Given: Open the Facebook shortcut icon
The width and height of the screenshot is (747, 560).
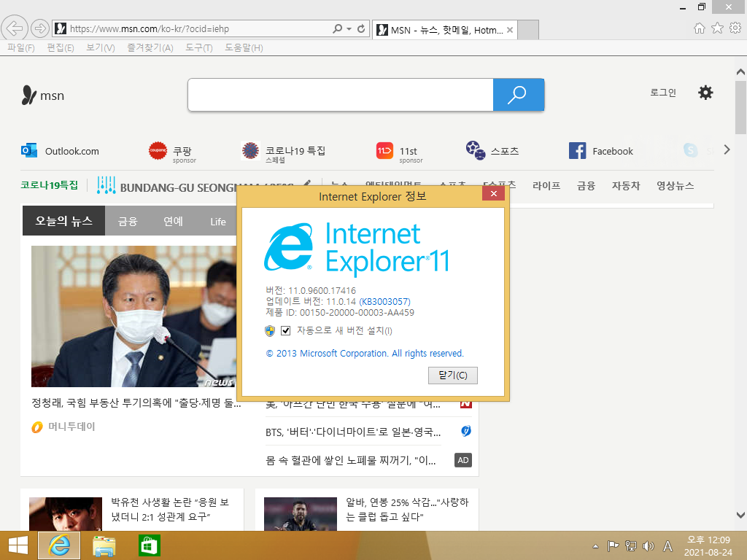Looking at the screenshot, I should [x=578, y=150].
